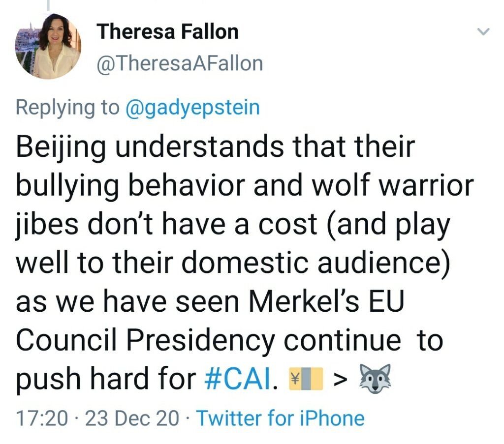Click the Theresa Fallon display name
Screen dimensions: 504x444
tap(167, 32)
